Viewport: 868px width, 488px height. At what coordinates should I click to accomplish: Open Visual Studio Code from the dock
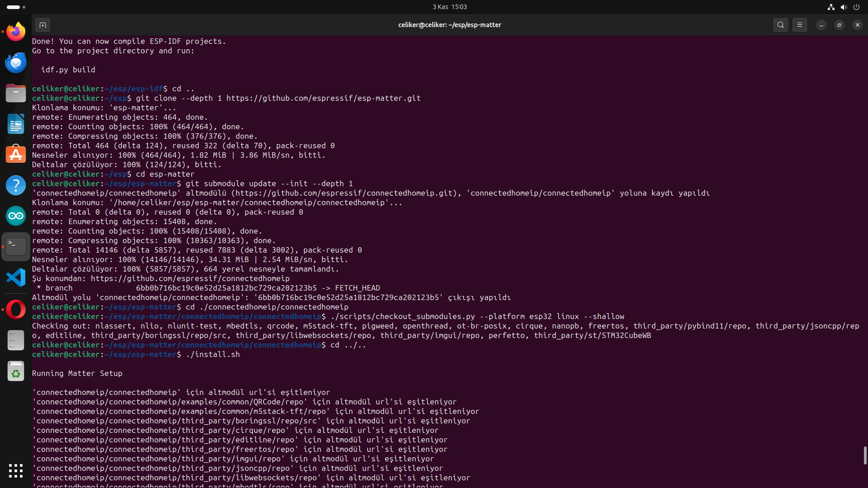tap(16, 277)
